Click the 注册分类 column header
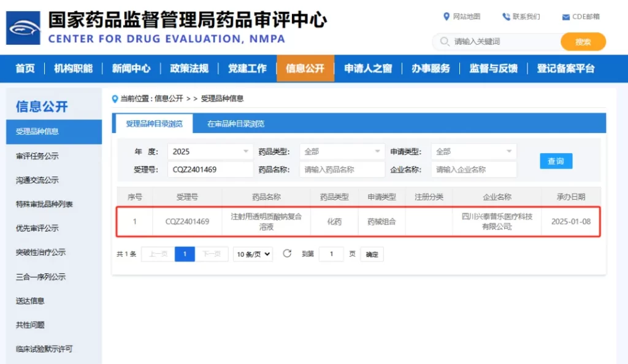Image resolution: width=628 pixels, height=364 pixels. click(429, 197)
